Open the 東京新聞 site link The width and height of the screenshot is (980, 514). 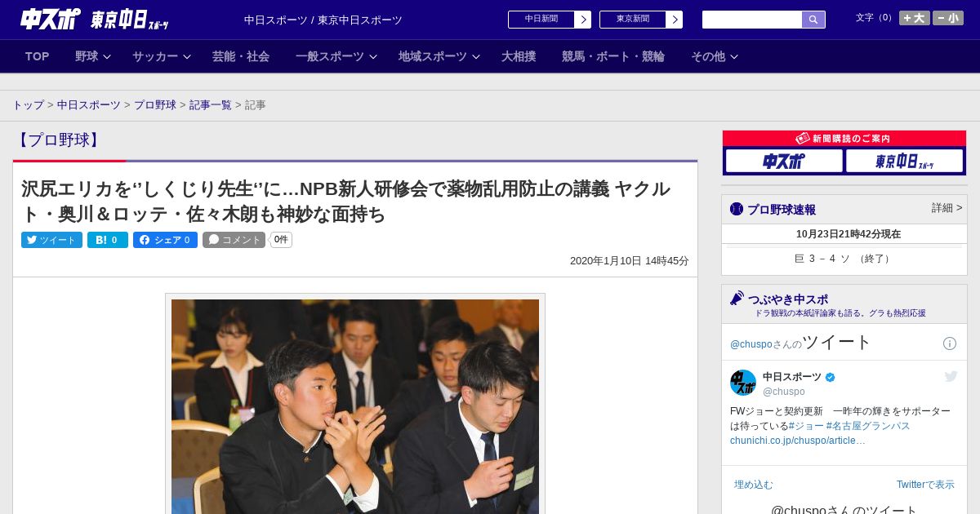[633, 20]
